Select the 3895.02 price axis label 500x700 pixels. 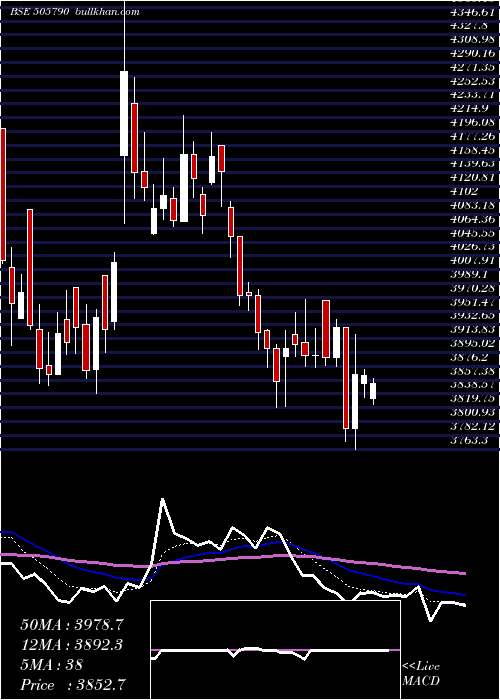click(475, 343)
